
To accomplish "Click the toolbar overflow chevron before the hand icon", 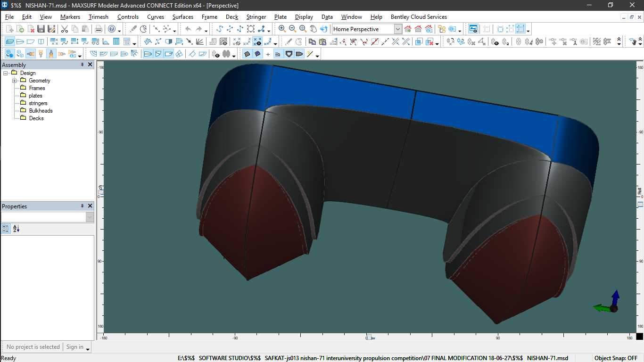I will tap(619, 41).
